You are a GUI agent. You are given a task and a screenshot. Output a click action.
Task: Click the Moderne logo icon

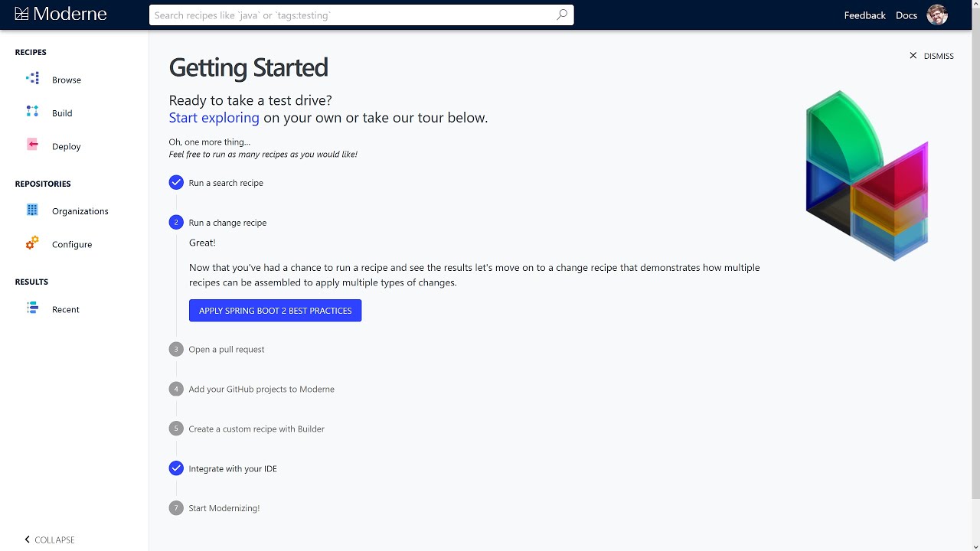pos(21,15)
